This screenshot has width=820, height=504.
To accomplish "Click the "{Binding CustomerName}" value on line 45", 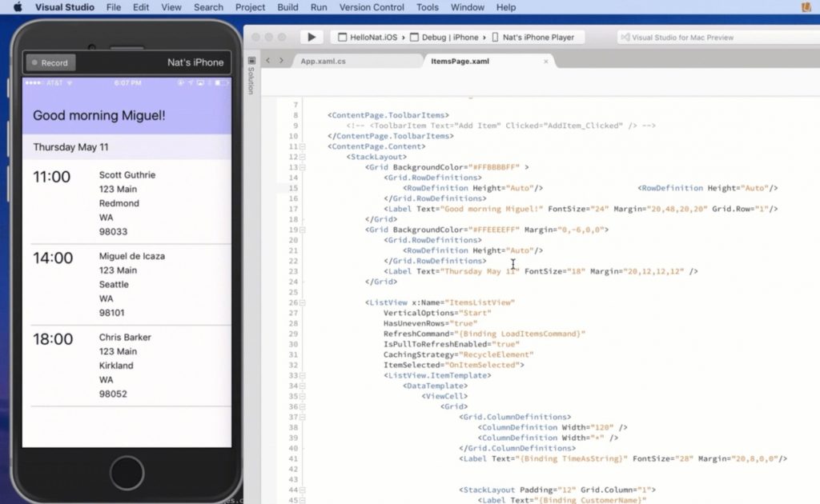I will point(590,500).
